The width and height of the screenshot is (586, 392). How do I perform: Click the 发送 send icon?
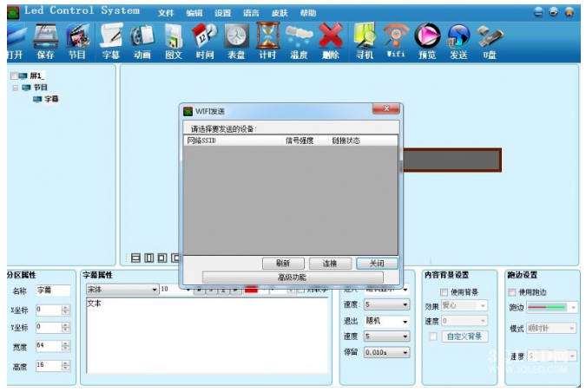(458, 41)
